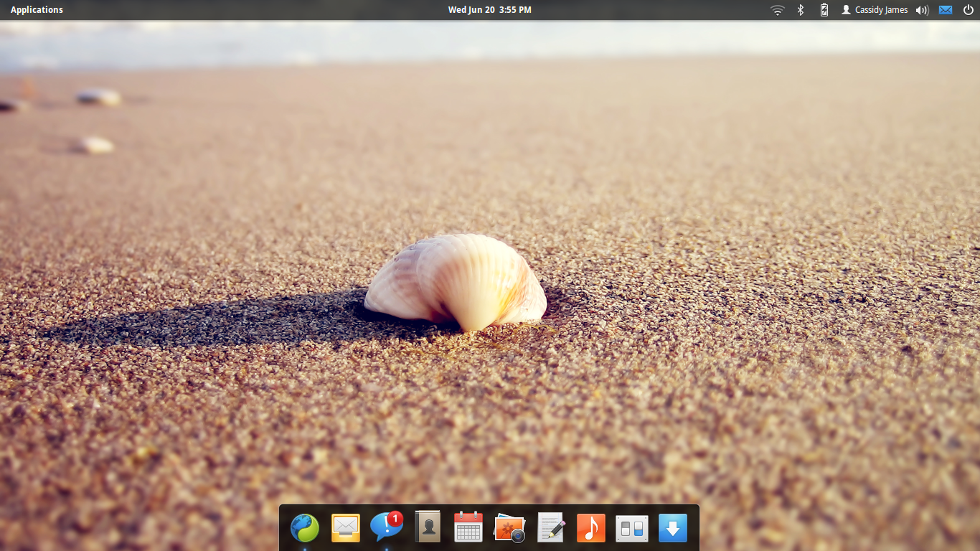Image resolution: width=980 pixels, height=551 pixels.
Task: Open System Settings switchboard dock icon
Action: (x=631, y=529)
